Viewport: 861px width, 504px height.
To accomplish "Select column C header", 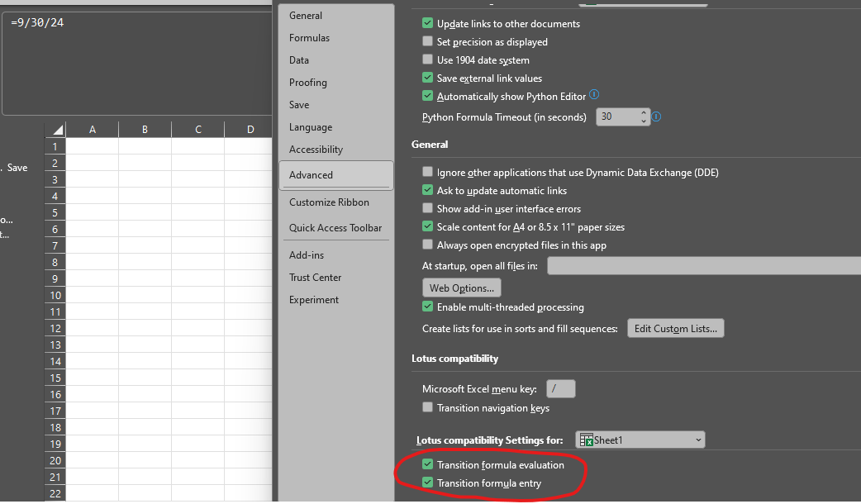I will tap(197, 130).
